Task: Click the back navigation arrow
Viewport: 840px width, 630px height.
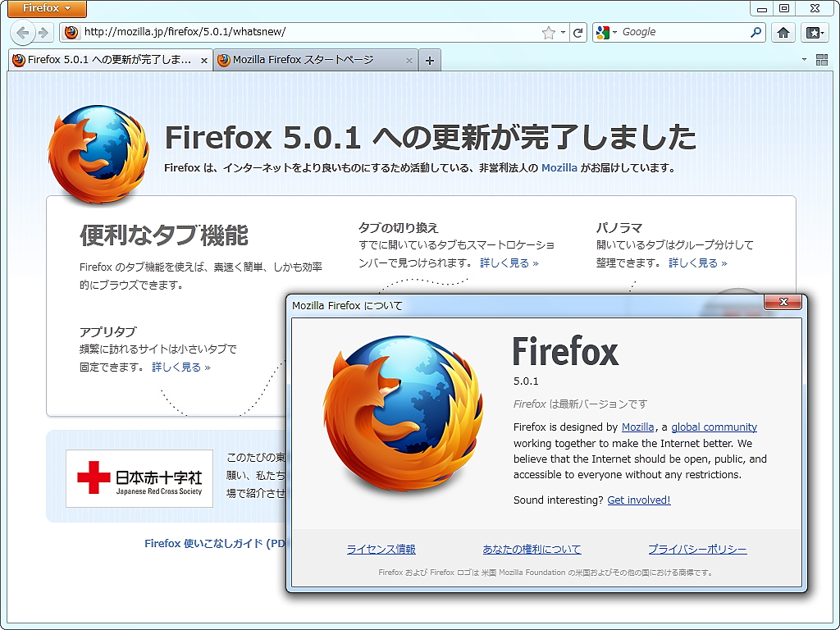Action: pos(23,33)
